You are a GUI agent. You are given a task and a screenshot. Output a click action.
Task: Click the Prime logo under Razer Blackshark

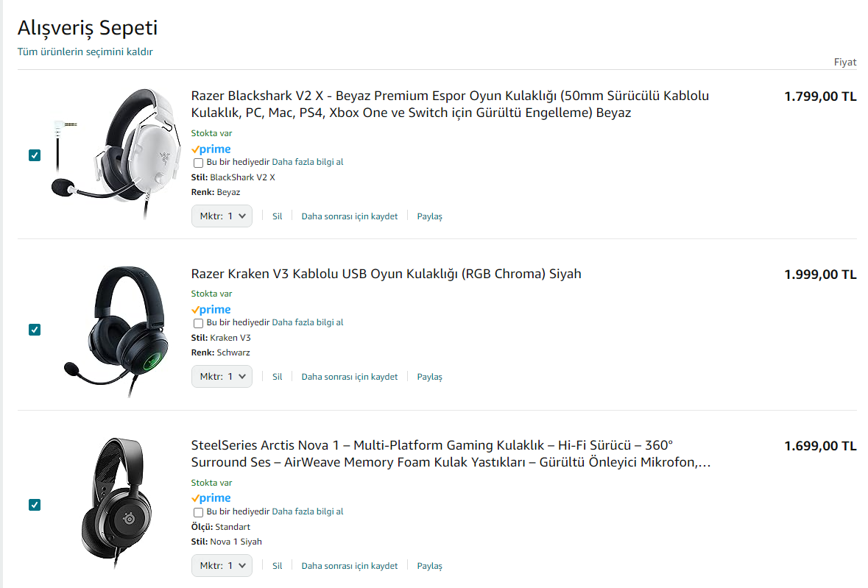click(211, 149)
